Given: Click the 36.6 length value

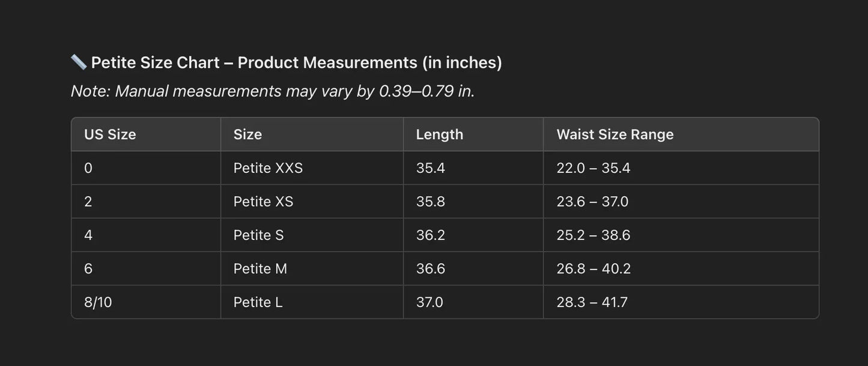Looking at the screenshot, I should (430, 269).
